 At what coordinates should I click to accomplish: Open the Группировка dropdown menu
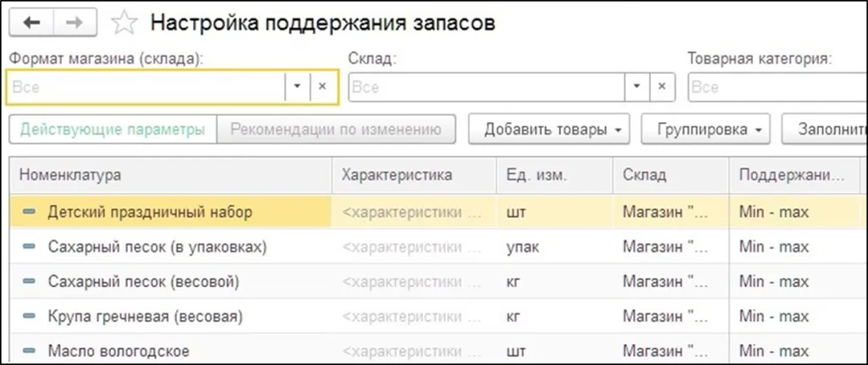705,130
